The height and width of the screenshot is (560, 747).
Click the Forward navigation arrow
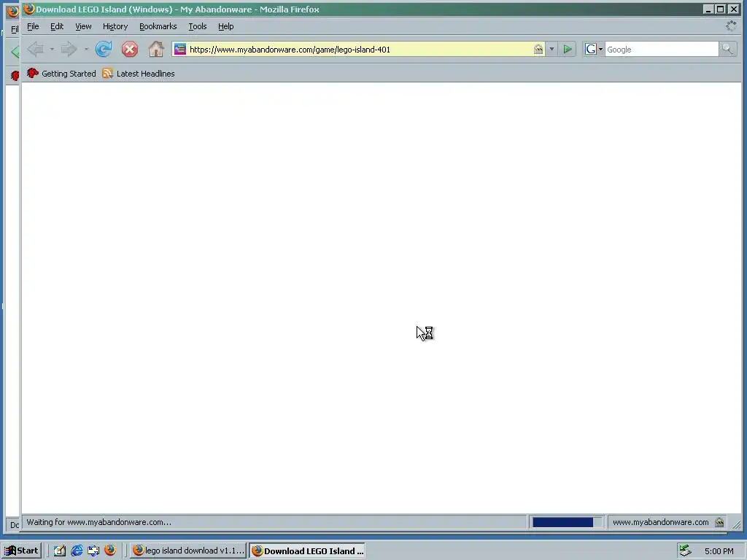pos(69,49)
